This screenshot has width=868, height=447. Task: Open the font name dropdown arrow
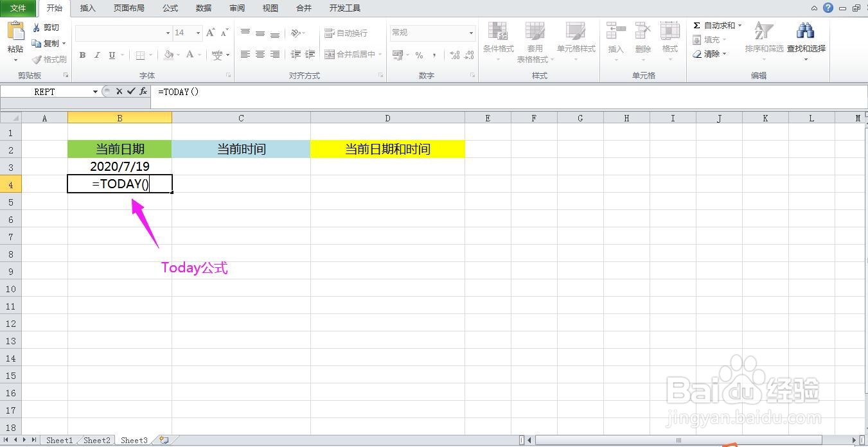point(168,33)
